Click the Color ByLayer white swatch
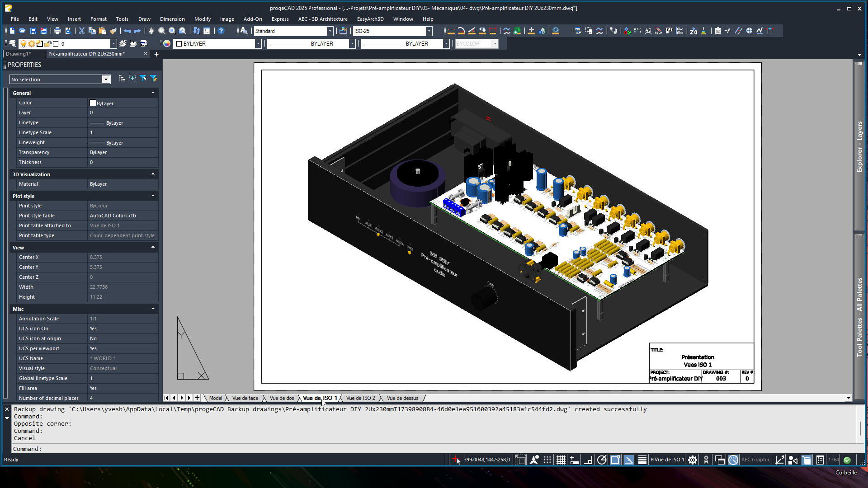 click(x=93, y=103)
